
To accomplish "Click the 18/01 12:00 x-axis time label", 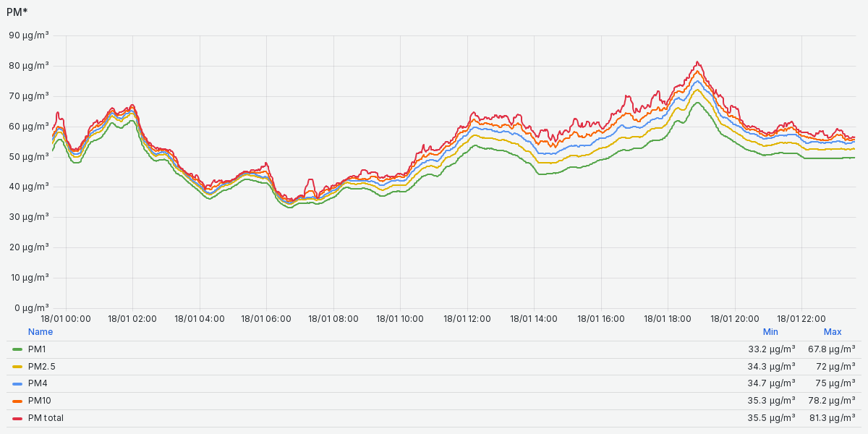I will (467, 318).
